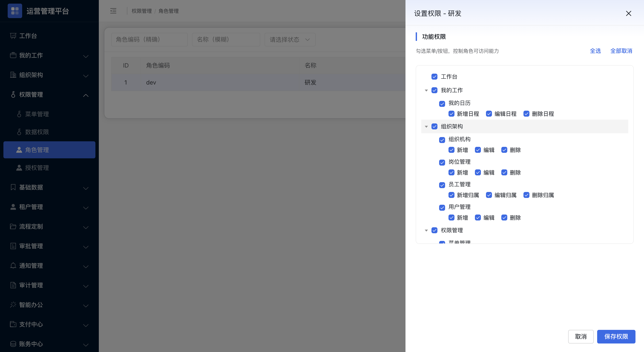Collapse the 我的工作 tree node

coord(426,90)
